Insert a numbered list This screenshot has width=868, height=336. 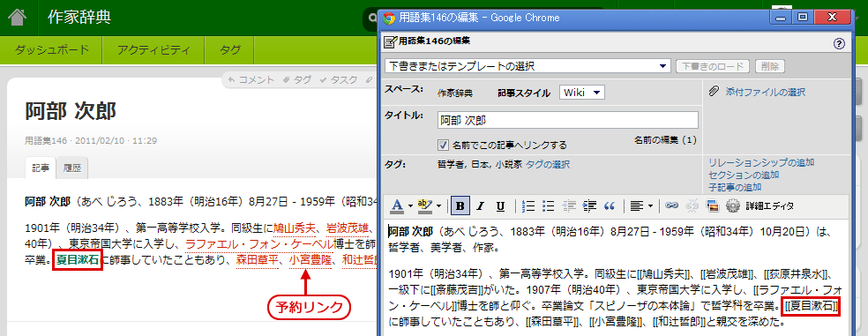(x=528, y=205)
